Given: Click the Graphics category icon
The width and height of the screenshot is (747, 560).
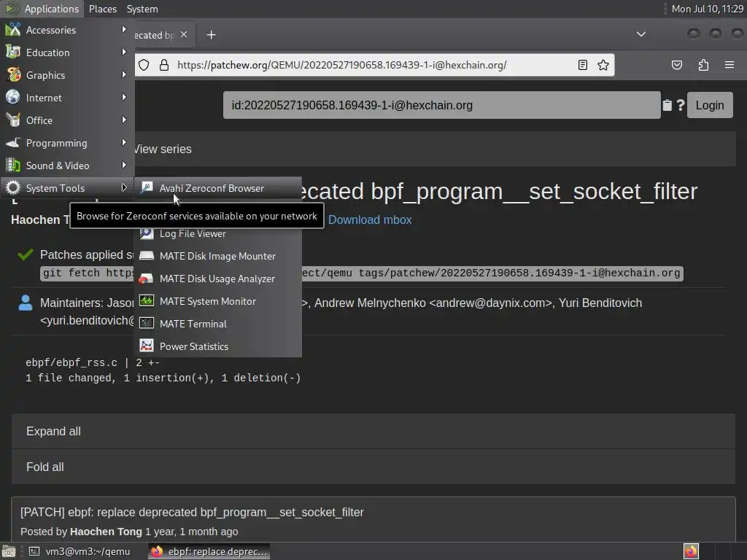Looking at the screenshot, I should [13, 75].
